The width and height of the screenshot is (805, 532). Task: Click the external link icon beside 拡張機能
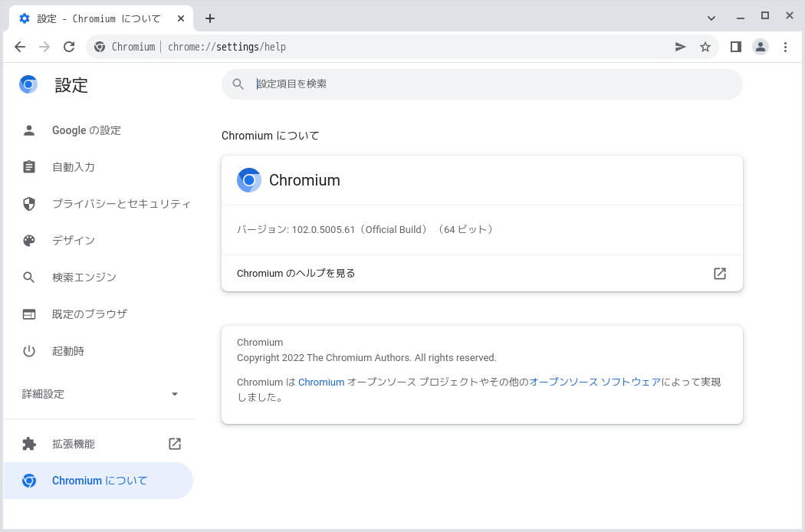point(175,444)
